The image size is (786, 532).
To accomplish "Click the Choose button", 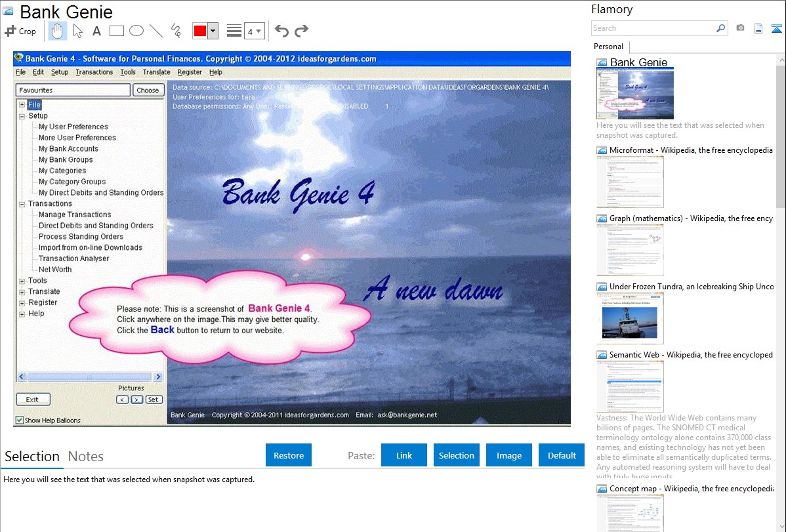I will tap(148, 91).
